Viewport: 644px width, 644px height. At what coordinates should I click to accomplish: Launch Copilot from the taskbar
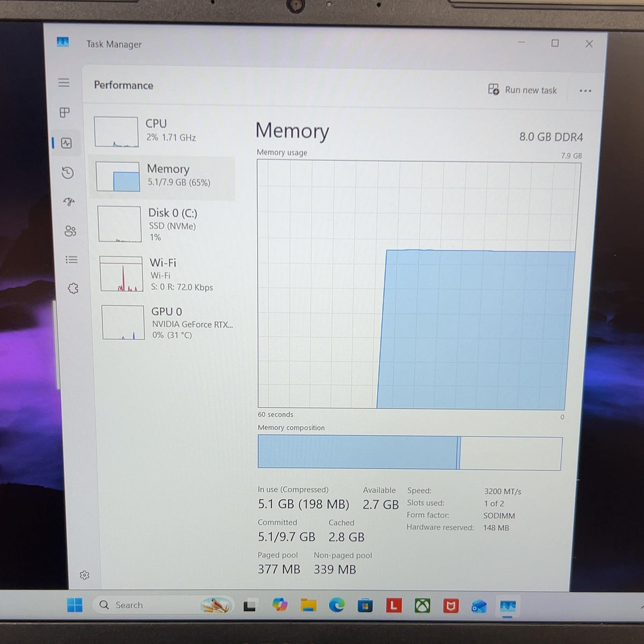pyautogui.click(x=280, y=605)
